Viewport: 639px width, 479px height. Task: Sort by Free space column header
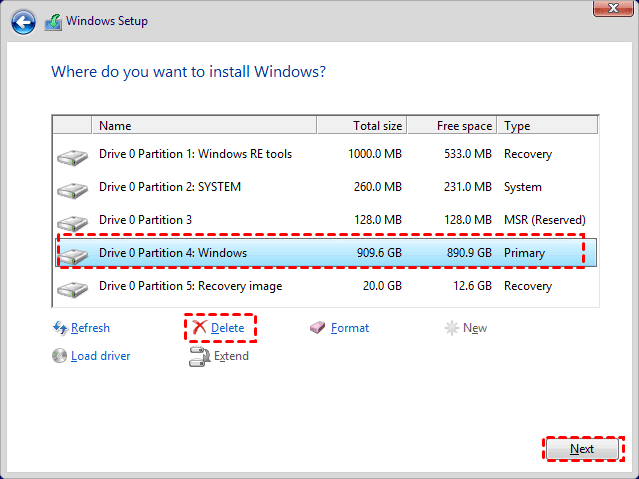click(452, 126)
